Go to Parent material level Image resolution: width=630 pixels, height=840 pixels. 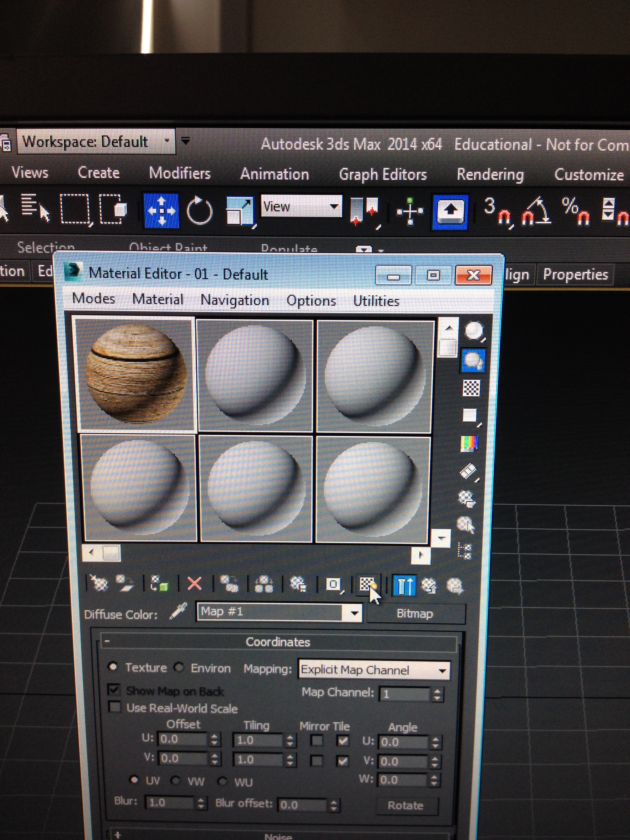coord(429,586)
